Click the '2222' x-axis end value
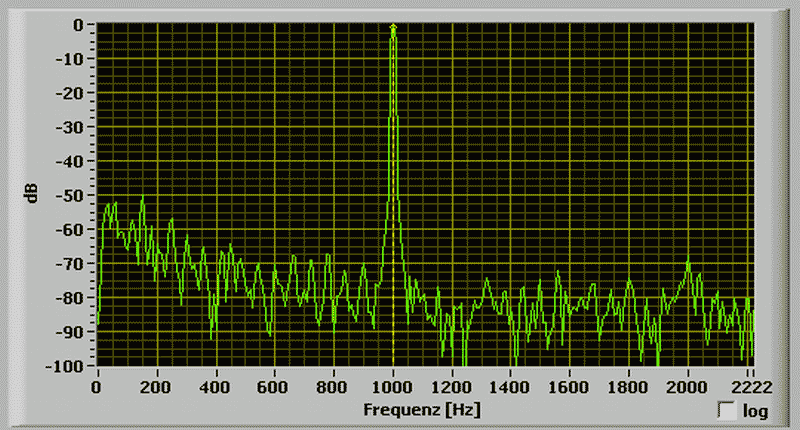Screen dimensions: 800x430 pyautogui.click(x=752, y=388)
